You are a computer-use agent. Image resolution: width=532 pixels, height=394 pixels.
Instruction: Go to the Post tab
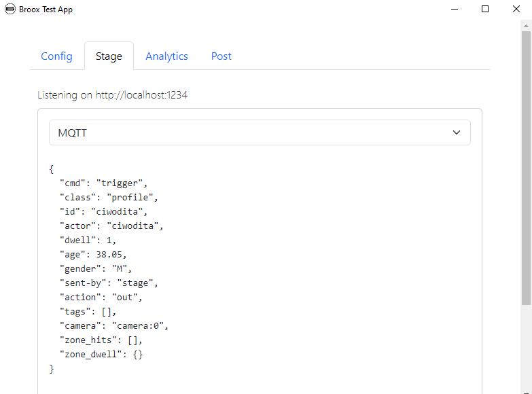[221, 56]
